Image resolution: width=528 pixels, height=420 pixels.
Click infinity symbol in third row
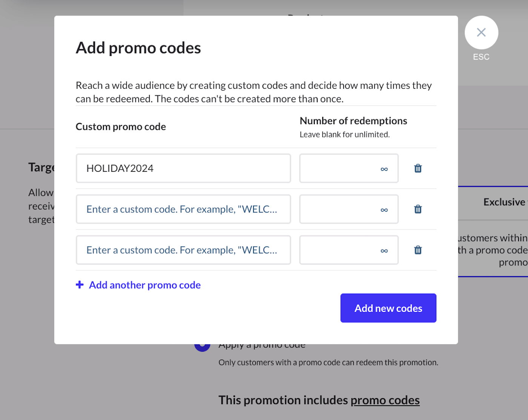tap(384, 251)
